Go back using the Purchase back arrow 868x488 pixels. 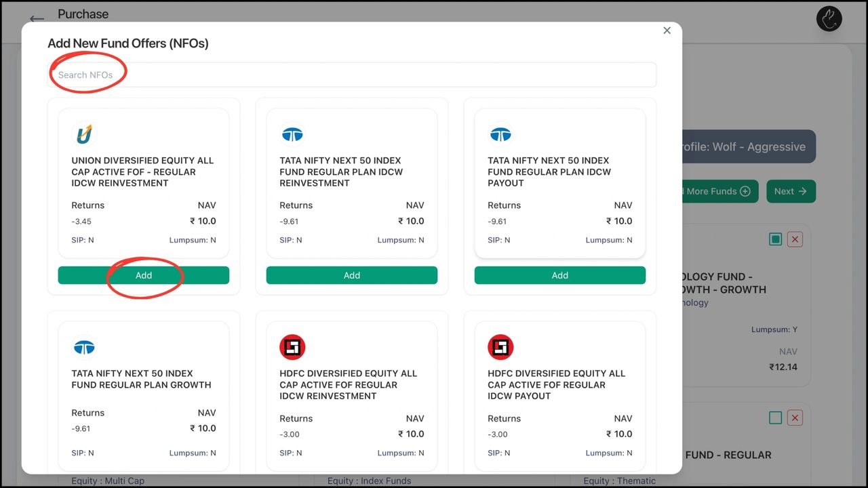tap(37, 19)
